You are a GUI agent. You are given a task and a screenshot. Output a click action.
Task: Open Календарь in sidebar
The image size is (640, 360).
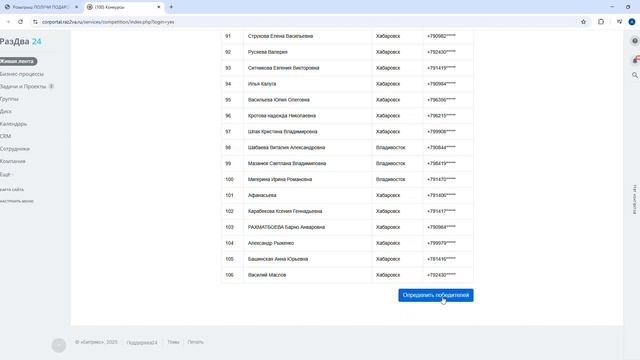pyautogui.click(x=13, y=124)
